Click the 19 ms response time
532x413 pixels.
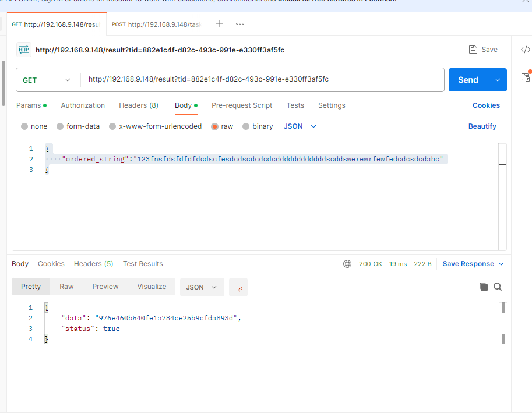point(398,264)
